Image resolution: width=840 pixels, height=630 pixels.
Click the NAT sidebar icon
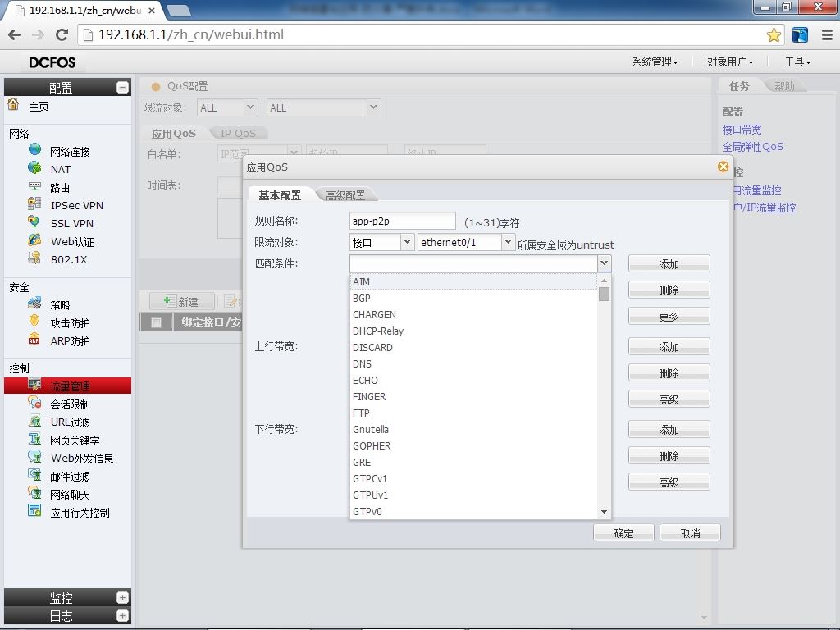point(34,168)
